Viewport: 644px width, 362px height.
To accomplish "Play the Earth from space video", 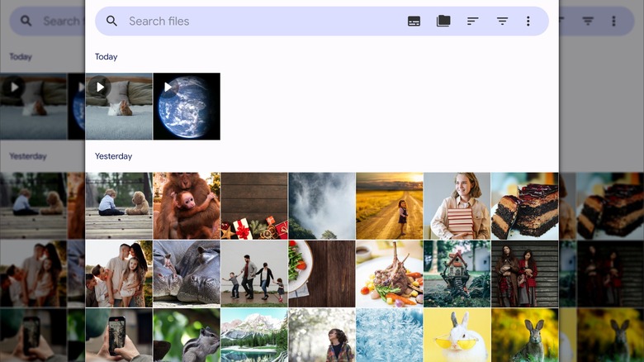I will tap(187, 107).
